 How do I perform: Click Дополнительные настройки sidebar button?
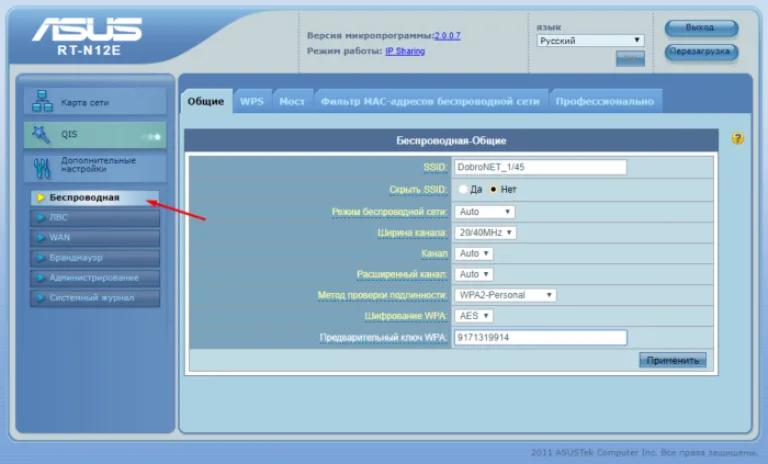pos(95,168)
